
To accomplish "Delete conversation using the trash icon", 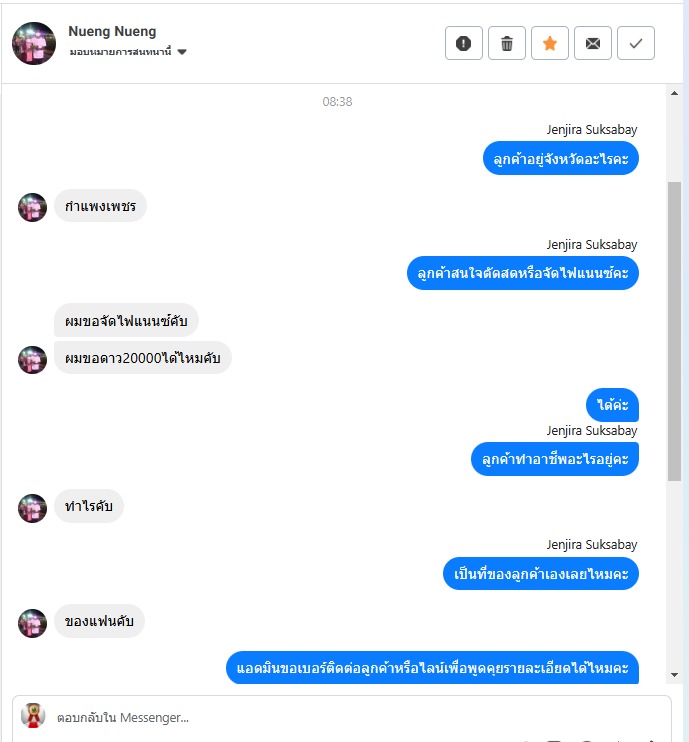I will coord(506,43).
